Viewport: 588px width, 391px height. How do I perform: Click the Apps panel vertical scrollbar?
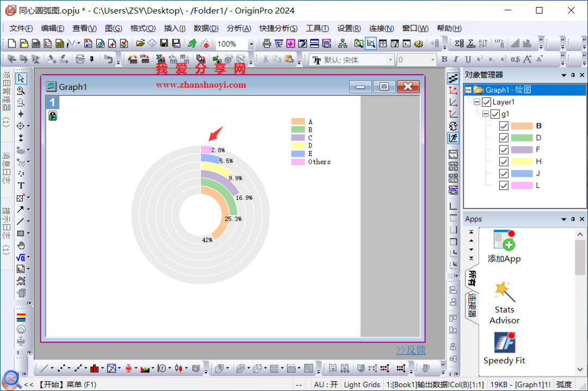[x=580, y=302]
